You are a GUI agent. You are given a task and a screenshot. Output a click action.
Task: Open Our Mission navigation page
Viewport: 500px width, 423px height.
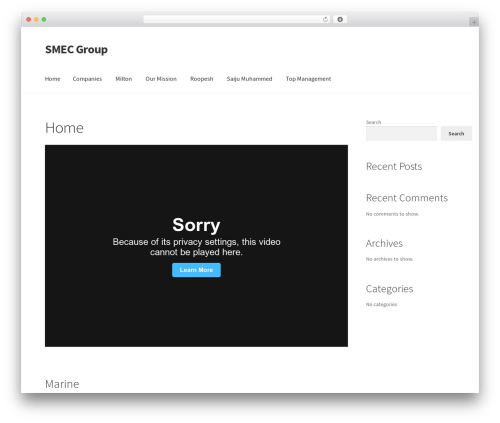click(161, 79)
